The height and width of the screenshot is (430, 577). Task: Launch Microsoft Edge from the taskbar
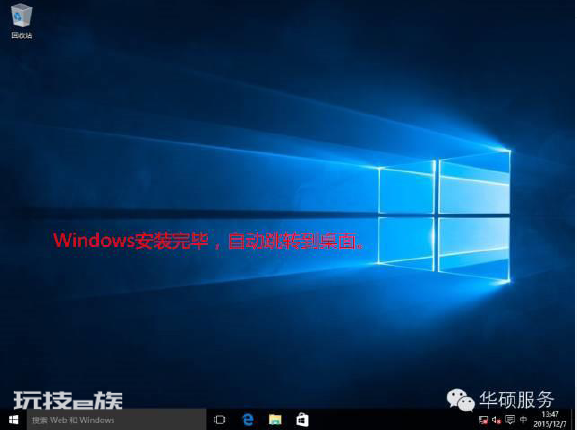point(248,420)
